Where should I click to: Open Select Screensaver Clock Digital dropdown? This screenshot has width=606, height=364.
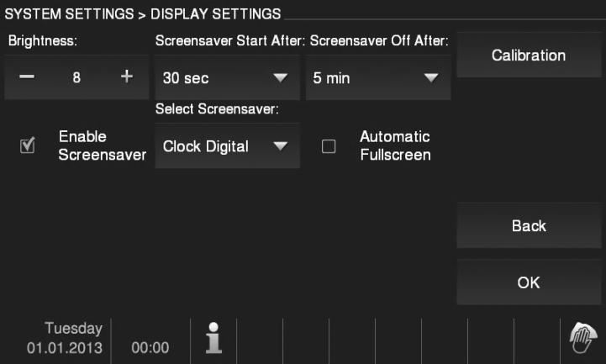227,146
